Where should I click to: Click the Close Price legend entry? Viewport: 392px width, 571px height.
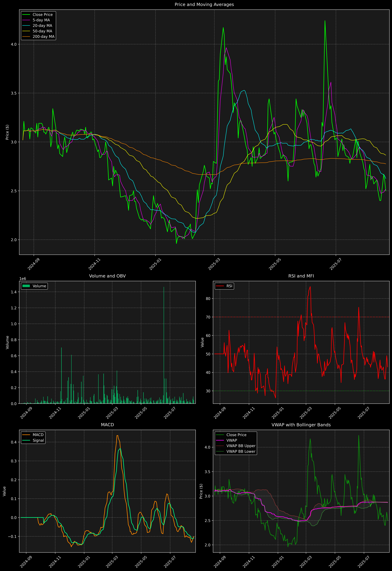[43, 14]
